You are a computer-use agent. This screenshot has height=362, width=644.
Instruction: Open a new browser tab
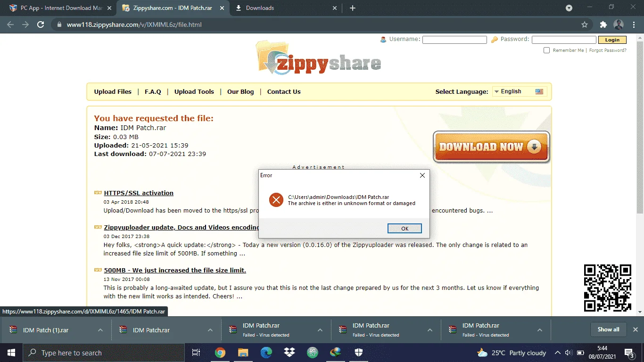click(353, 8)
